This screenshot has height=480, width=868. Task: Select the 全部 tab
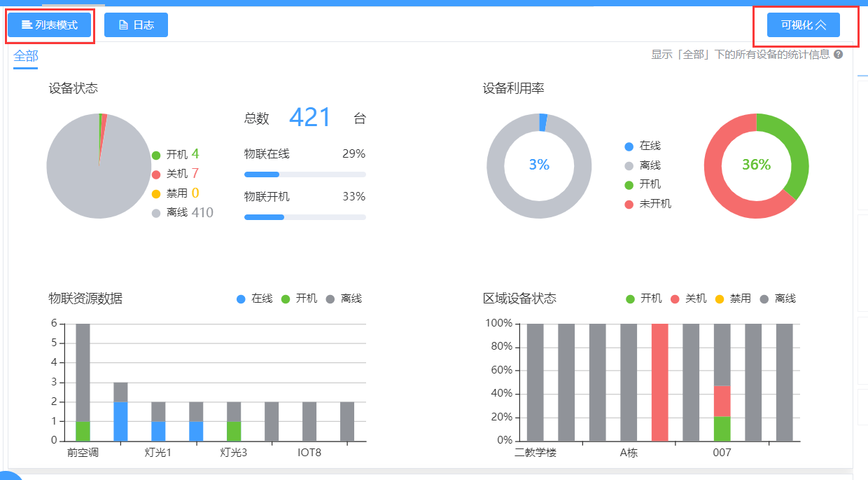click(26, 57)
